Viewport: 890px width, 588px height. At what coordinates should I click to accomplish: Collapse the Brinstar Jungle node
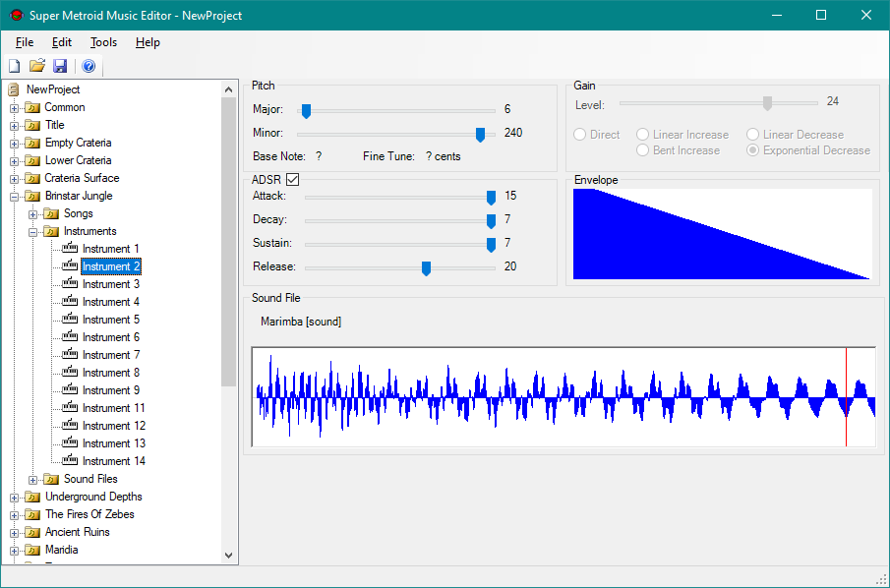14,197
